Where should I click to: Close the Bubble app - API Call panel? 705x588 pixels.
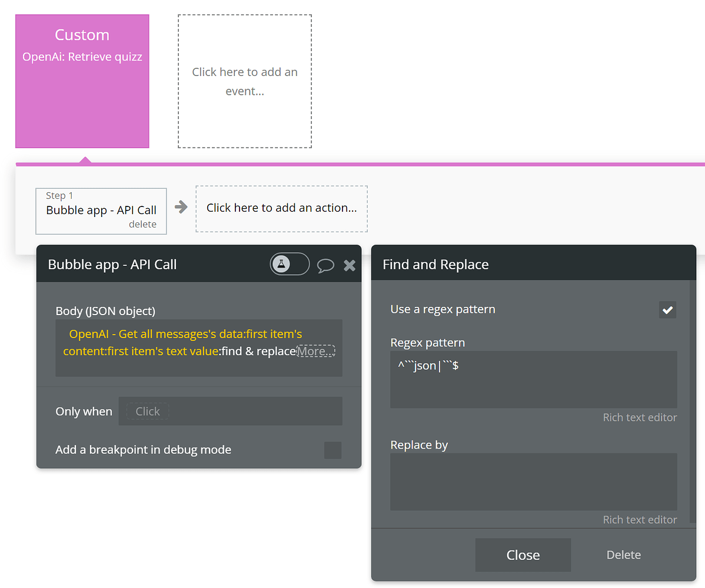coord(350,265)
